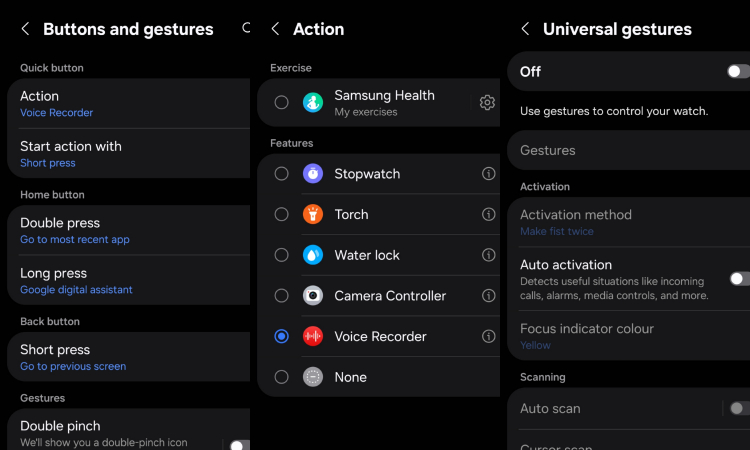The width and height of the screenshot is (750, 450).
Task: Tap the Auto scan label
Action: 550,408
